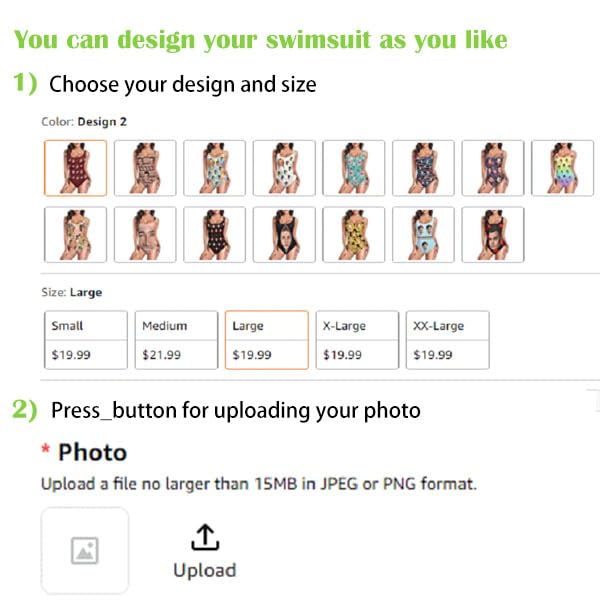The image size is (600, 600).
Task: Pick the white swimsuit with faces design
Action: 284,168
